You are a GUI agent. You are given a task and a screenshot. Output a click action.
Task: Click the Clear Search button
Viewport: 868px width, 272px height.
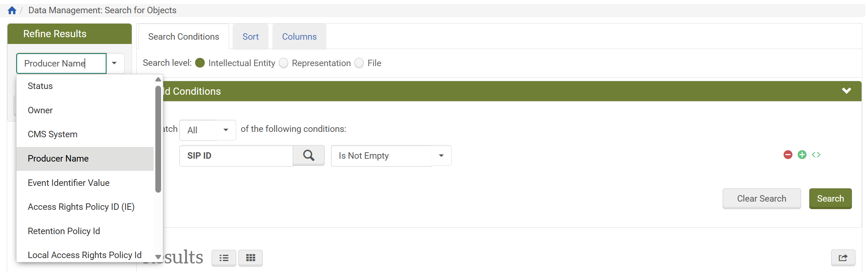pos(762,199)
